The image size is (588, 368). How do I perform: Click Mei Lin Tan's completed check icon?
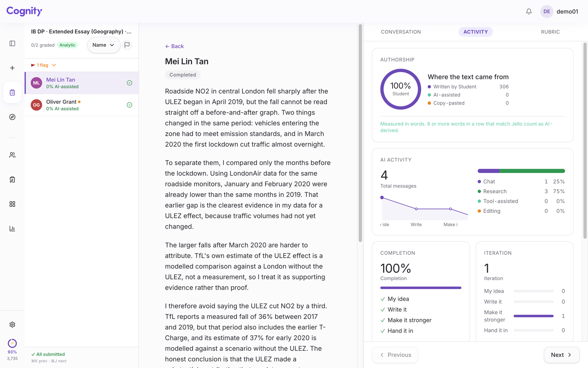point(129,83)
